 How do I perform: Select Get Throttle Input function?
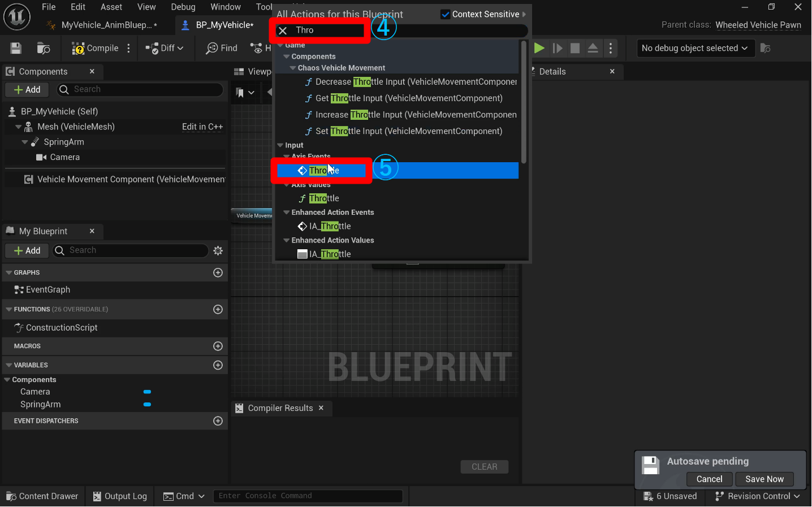[403, 98]
